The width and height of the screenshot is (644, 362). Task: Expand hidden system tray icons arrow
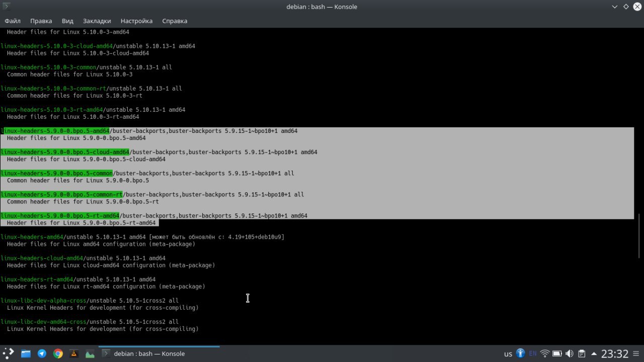tap(594, 353)
